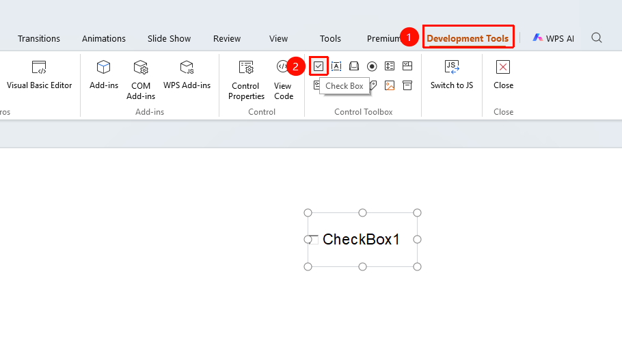Switch to the Development Tools tab
The image size is (622, 364).
coord(468,38)
